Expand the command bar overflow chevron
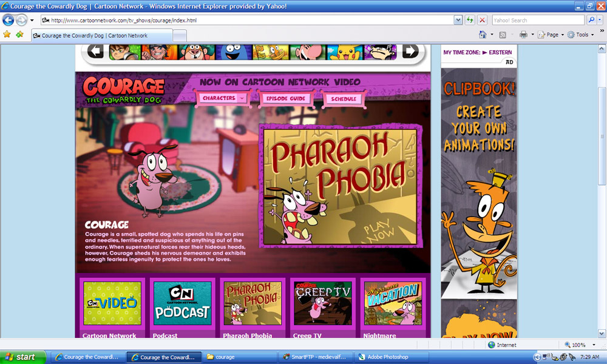This screenshot has height=364, width=607. coord(602,30)
